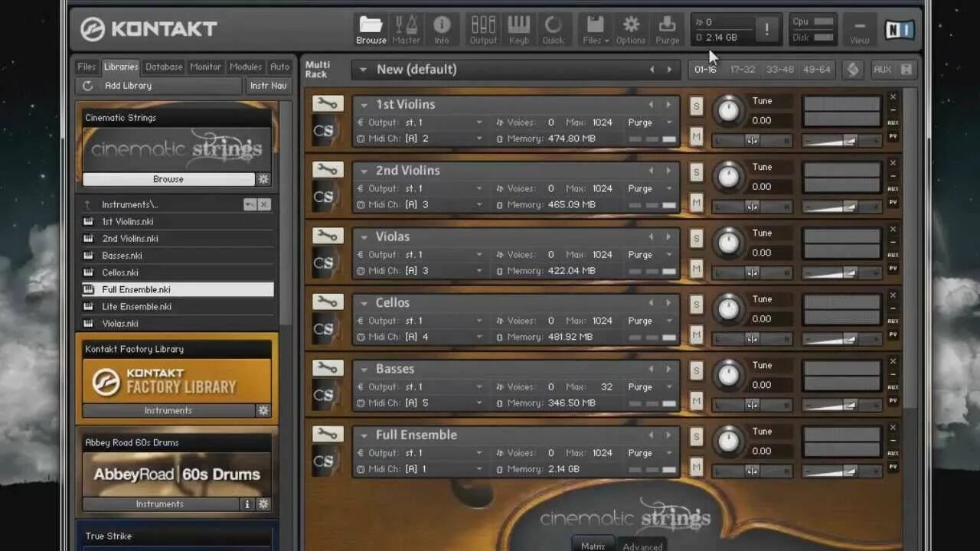Open Kontakt Factory Library settings gear
This screenshot has height=551, width=980.
tap(263, 410)
